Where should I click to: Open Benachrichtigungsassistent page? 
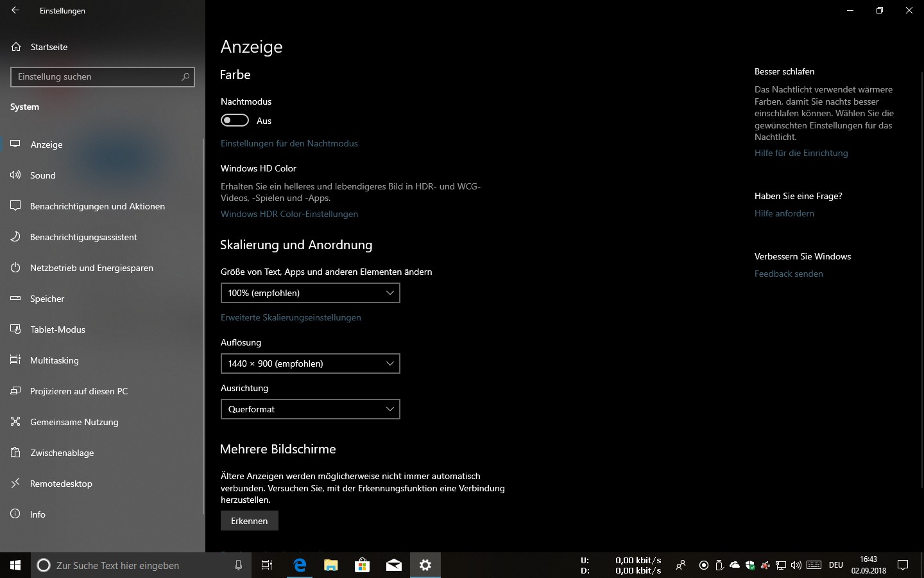coord(103,237)
